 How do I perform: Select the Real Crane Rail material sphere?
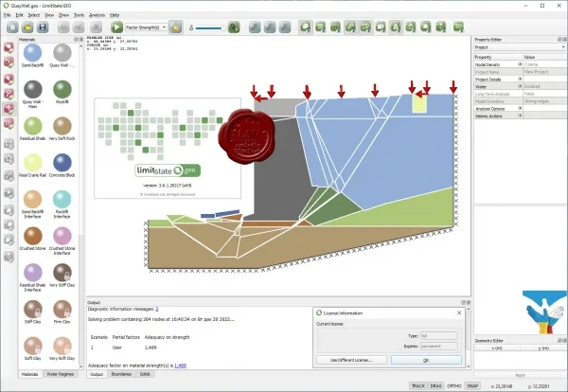pyautogui.click(x=32, y=163)
